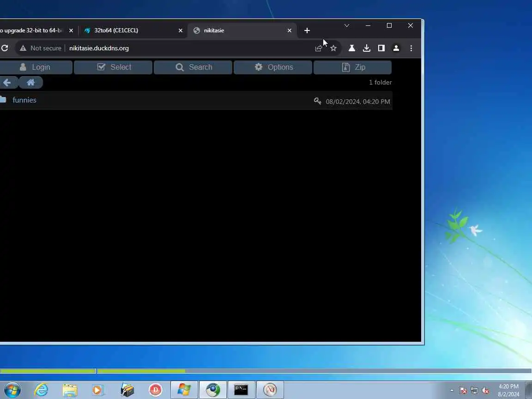Go back with the left arrow button
The width and height of the screenshot is (532, 399).
pyautogui.click(x=7, y=83)
